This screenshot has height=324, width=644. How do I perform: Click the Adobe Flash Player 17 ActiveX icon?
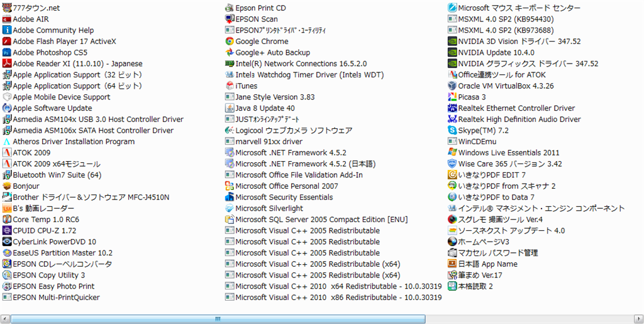[6, 41]
